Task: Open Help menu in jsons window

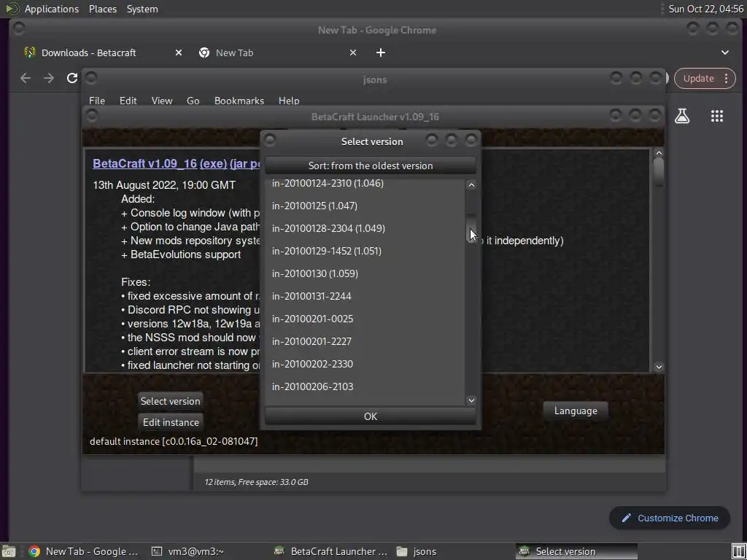Action: point(289,101)
